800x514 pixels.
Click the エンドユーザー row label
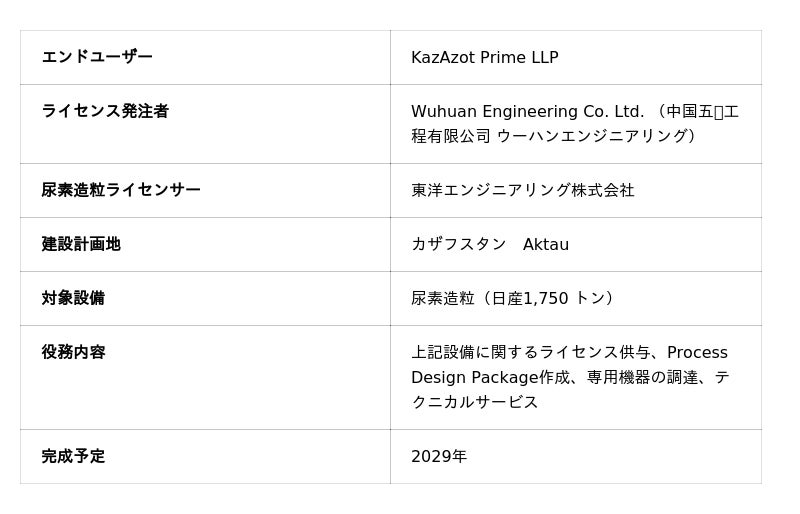(x=97, y=57)
